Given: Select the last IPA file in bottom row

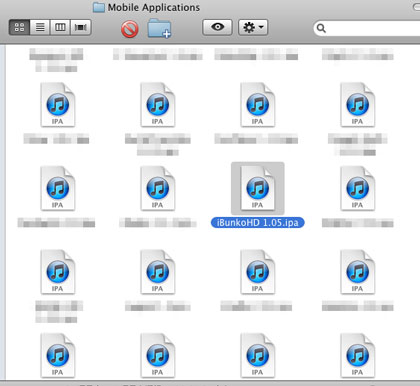Looking at the screenshot, I should 357,355.
